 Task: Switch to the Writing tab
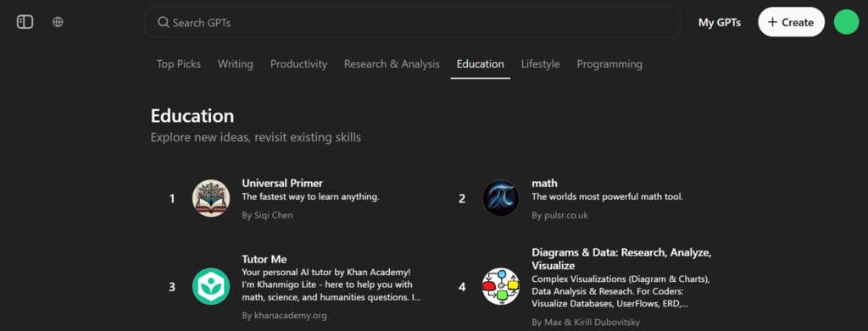tap(236, 64)
